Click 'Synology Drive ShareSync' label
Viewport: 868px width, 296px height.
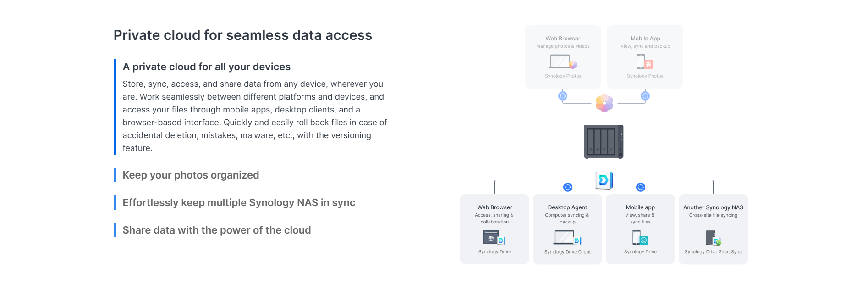click(713, 252)
